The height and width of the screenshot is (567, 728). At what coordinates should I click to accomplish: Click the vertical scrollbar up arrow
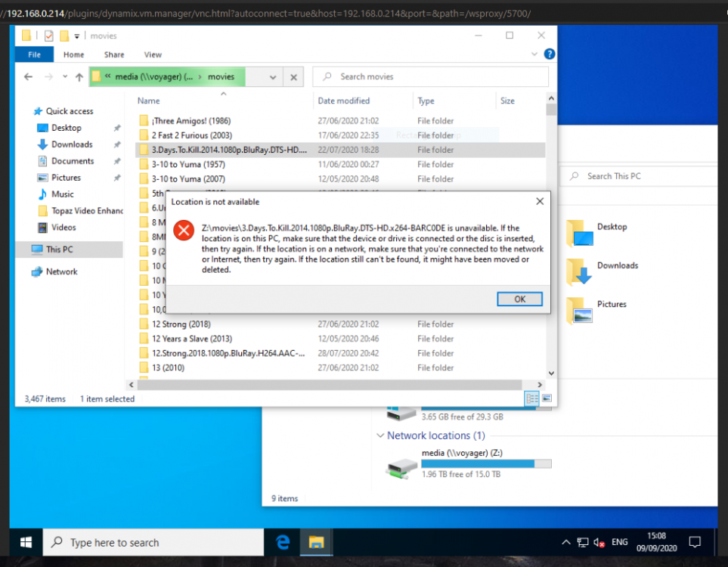pyautogui.click(x=551, y=98)
